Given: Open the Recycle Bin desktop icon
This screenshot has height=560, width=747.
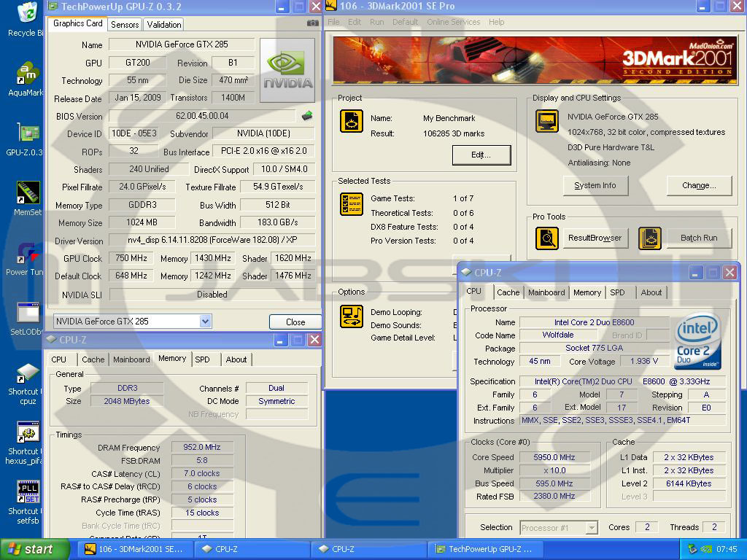Looking at the screenshot, I should coord(28,13).
